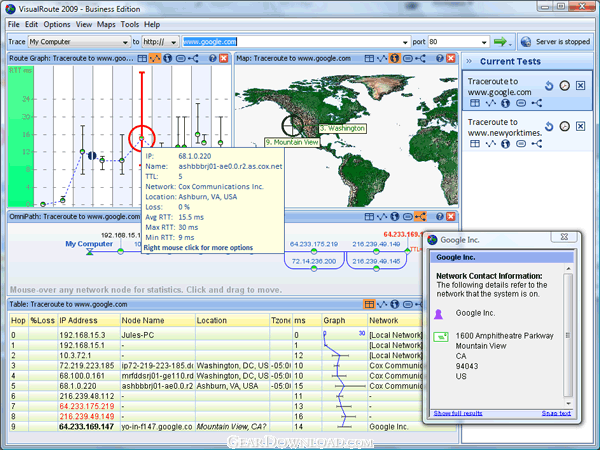The image size is (600, 450).
Task: Expand the target address history dropdown
Action: pos(405,42)
